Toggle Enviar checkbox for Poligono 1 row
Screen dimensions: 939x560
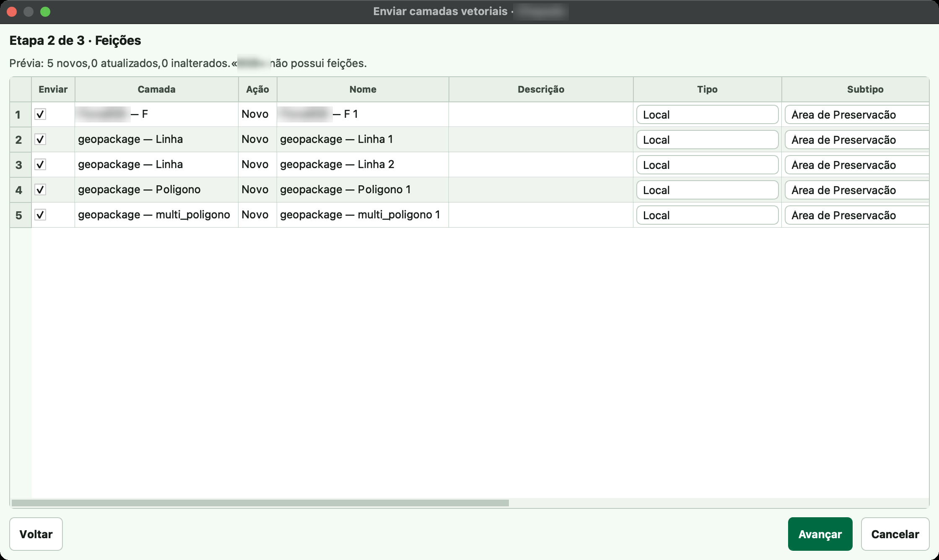(x=40, y=189)
